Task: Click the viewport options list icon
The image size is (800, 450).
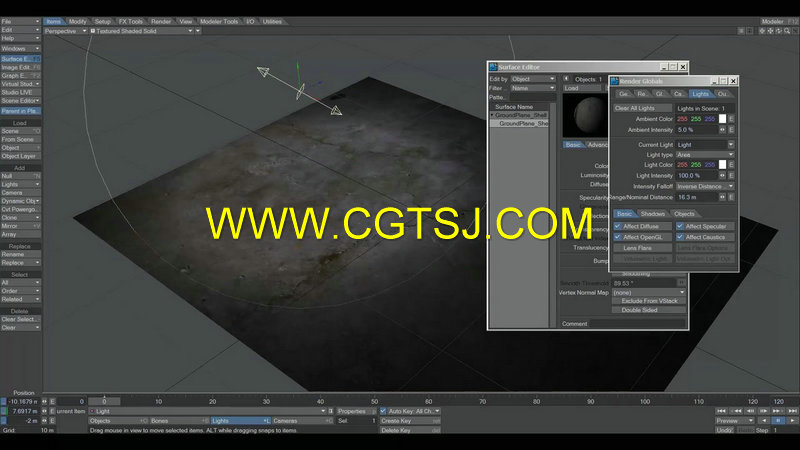Action: click(741, 31)
